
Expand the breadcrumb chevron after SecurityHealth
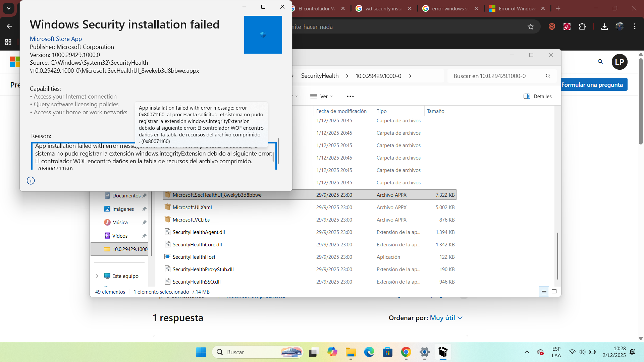347,76
